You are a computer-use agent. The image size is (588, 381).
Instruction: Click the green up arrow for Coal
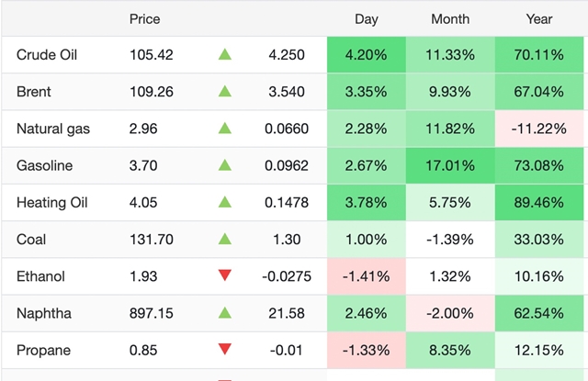tap(224, 239)
